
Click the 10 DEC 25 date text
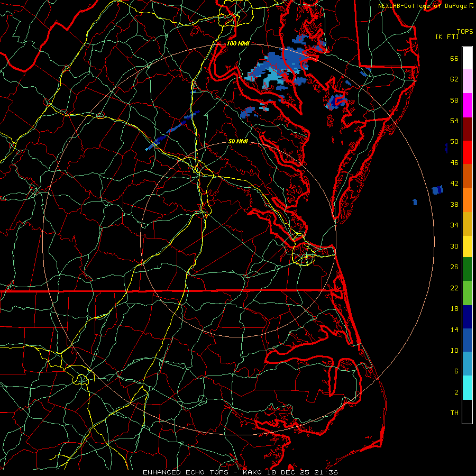click(x=288, y=472)
